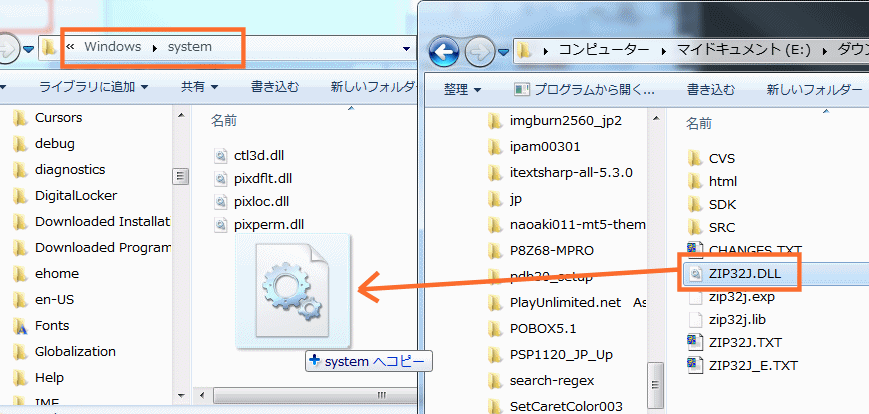The image size is (869, 414).
Task: Select the zip32j.lib file icon
Action: (x=696, y=319)
